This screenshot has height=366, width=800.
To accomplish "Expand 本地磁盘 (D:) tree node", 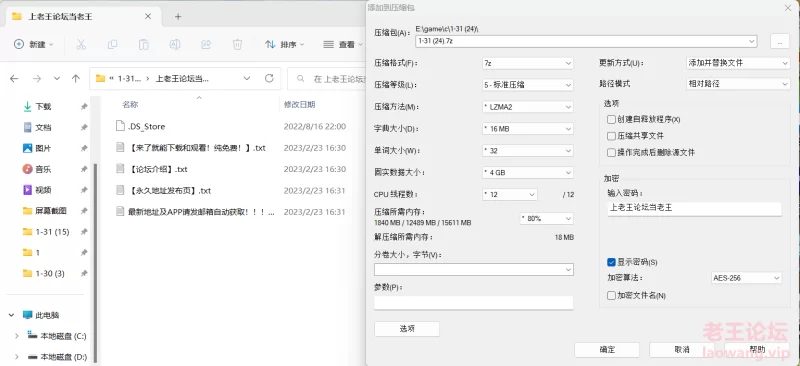I will pyautogui.click(x=16, y=357).
